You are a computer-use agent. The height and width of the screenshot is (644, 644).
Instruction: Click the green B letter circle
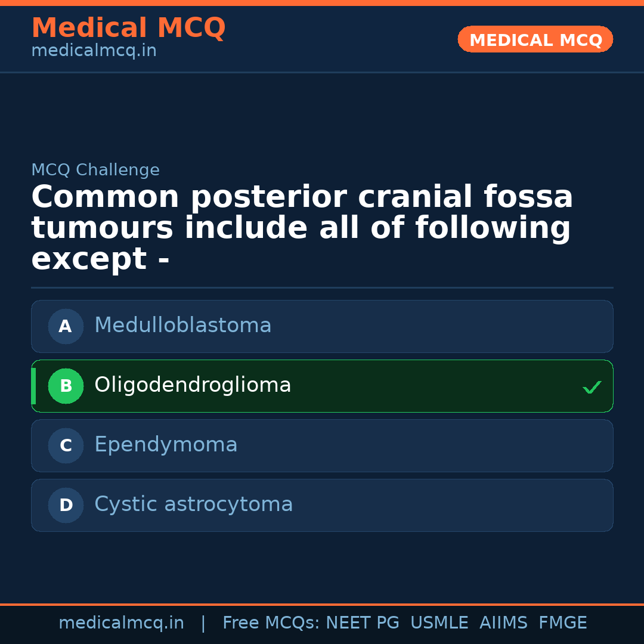tap(66, 386)
